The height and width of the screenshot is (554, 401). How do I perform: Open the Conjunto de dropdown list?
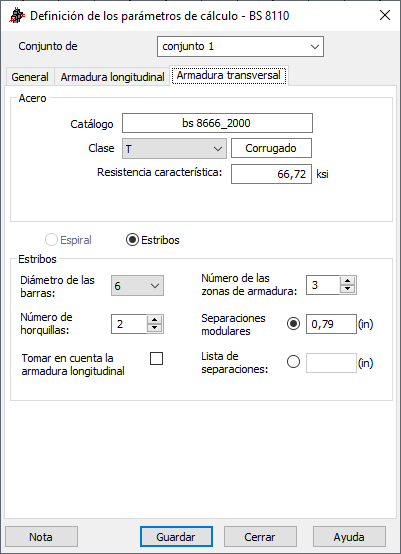pos(240,47)
